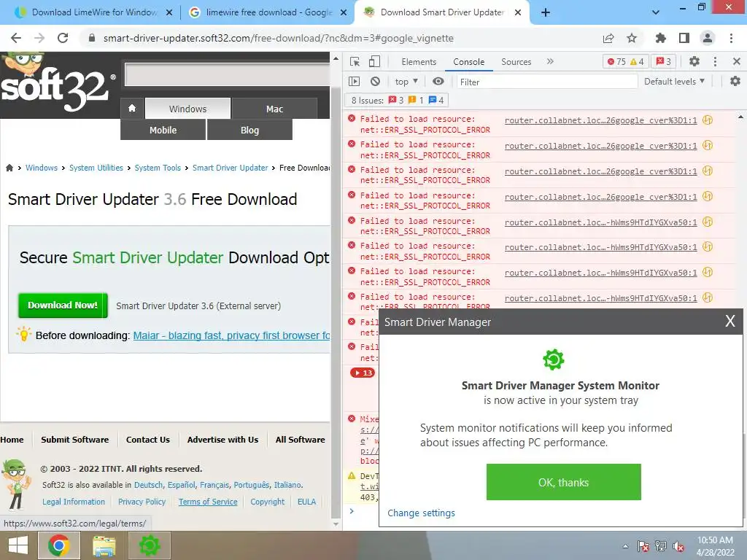Open the DevTools customize three-dot menu

(715, 61)
